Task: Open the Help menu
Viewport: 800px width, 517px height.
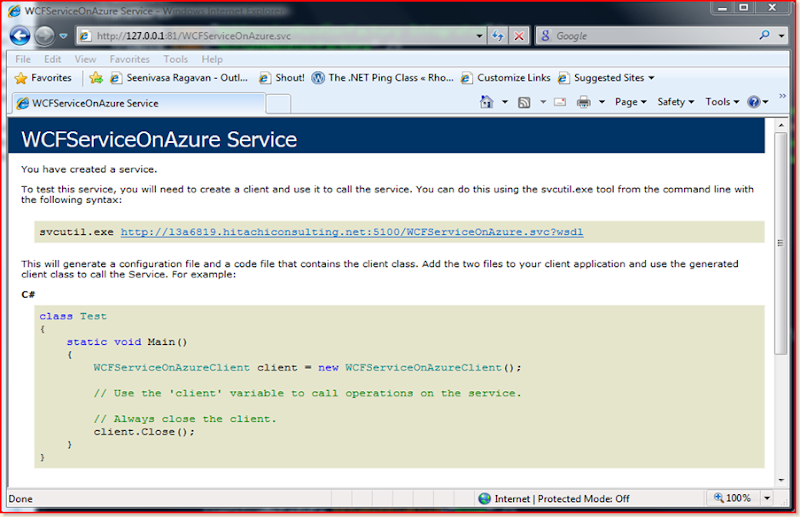Action: click(x=212, y=59)
